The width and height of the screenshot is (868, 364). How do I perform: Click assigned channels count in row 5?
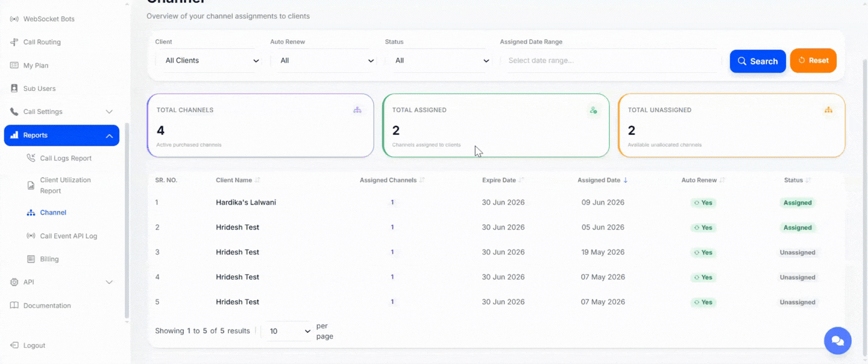tap(392, 302)
